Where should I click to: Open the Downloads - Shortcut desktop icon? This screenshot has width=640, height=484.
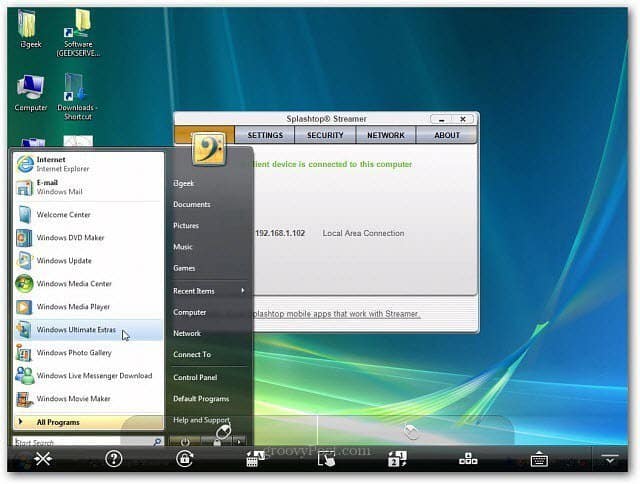[78, 97]
